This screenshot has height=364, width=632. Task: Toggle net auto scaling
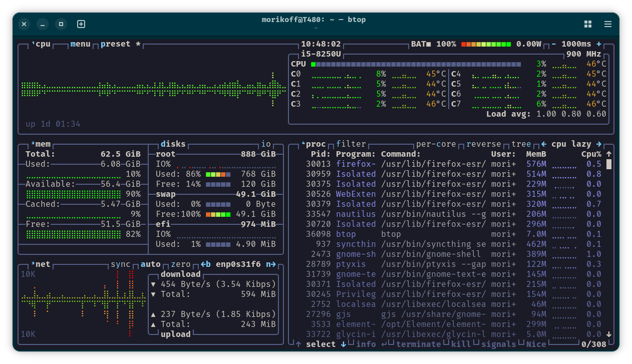[x=151, y=264]
